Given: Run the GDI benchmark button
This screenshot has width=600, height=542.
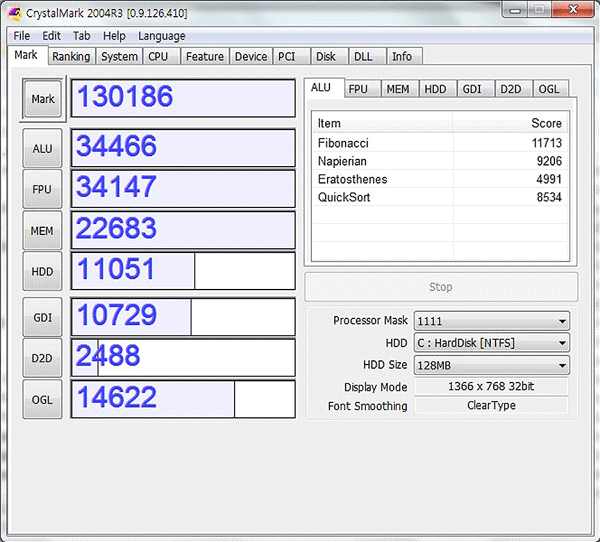Looking at the screenshot, I should (42, 317).
